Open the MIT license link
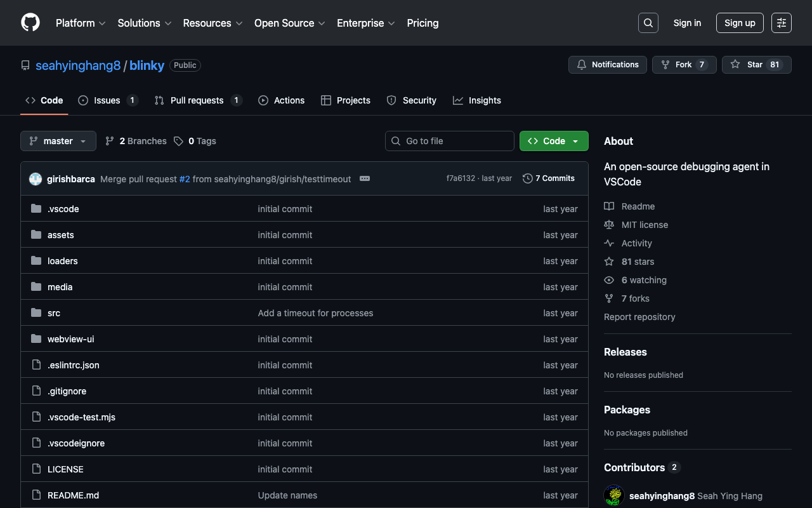Viewport: 812px width, 508px height. click(645, 225)
